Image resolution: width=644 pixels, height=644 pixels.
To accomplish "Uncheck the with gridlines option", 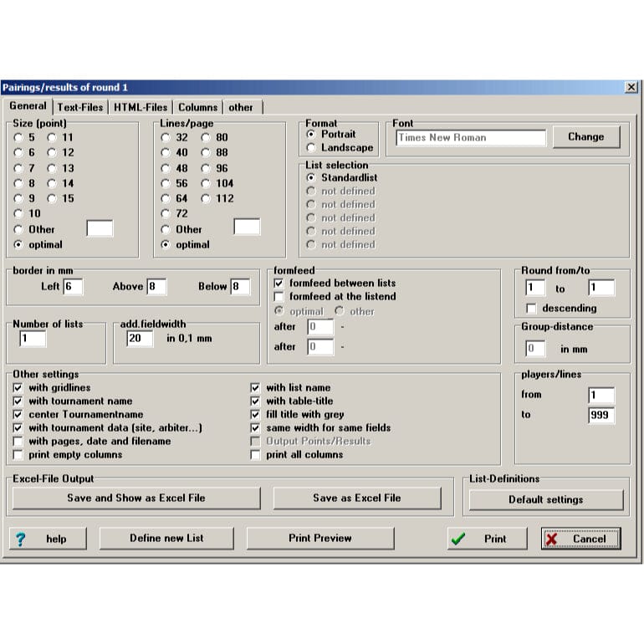I will (18, 387).
